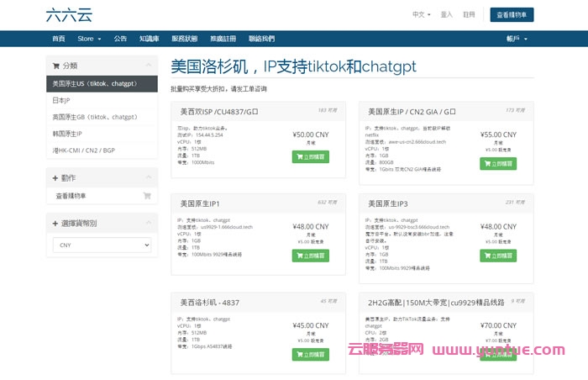Collapse the 分類 panel using its chevron
The image size is (588, 380).
pyautogui.click(x=149, y=65)
